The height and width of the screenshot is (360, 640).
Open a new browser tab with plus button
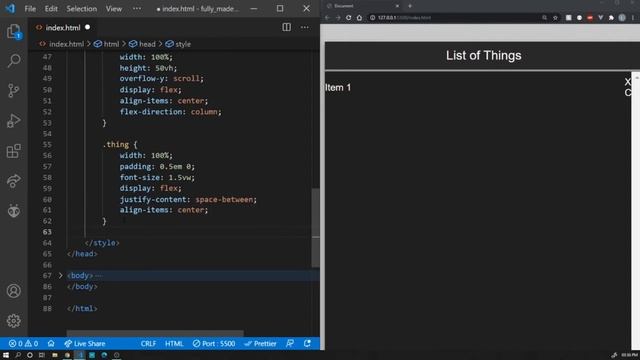tap(410, 6)
